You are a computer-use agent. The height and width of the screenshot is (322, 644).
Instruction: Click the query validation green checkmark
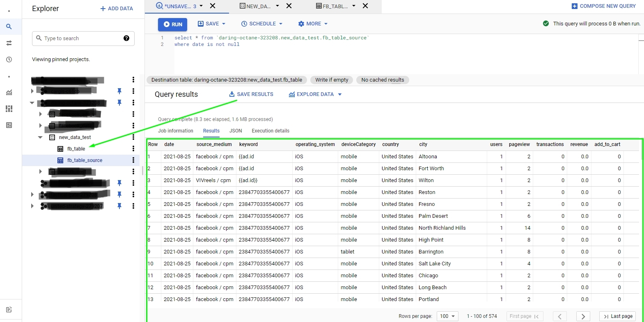click(x=546, y=23)
